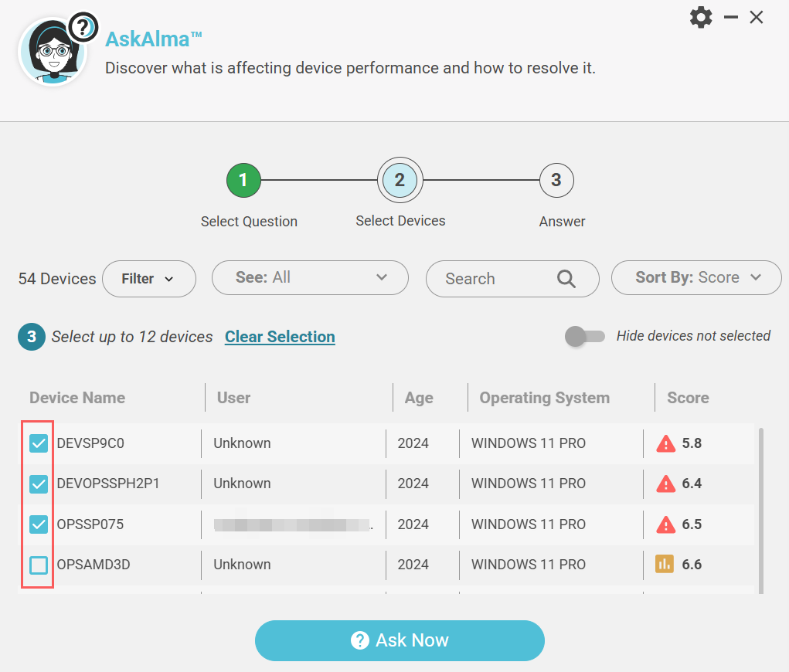Jump to step 3 Answer

pyautogui.click(x=556, y=181)
